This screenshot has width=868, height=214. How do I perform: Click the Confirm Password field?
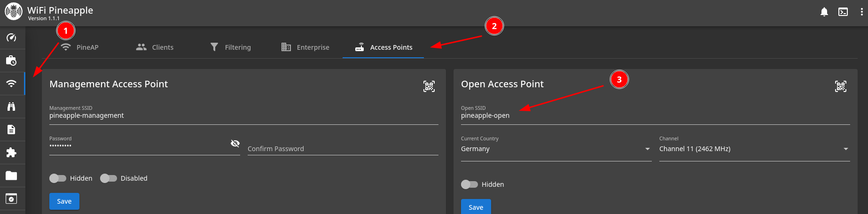342,149
